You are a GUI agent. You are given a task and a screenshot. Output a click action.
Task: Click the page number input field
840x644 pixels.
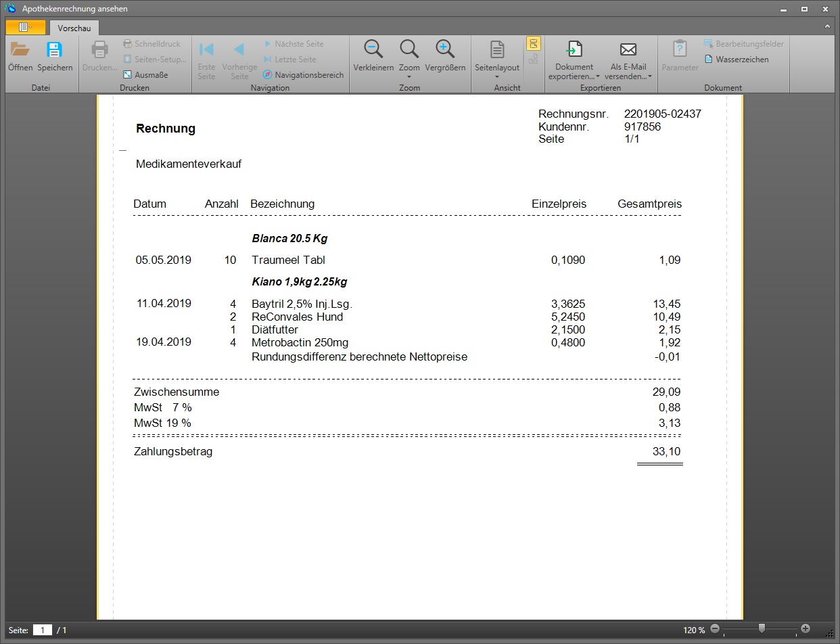pos(43,630)
